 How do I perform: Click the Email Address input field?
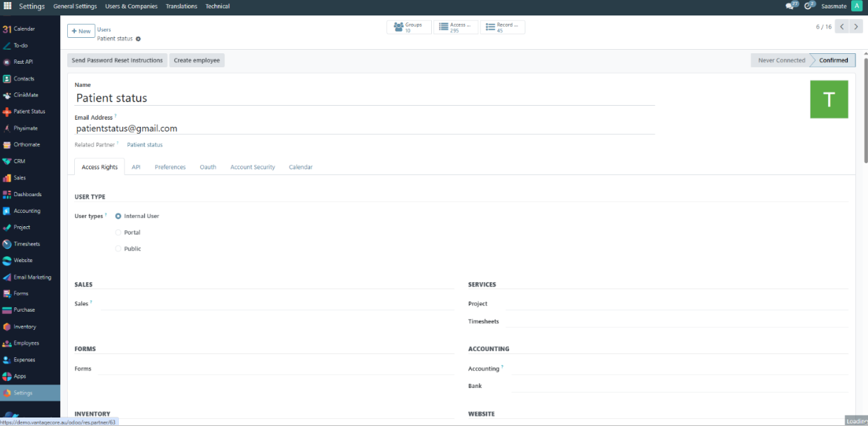(364, 129)
